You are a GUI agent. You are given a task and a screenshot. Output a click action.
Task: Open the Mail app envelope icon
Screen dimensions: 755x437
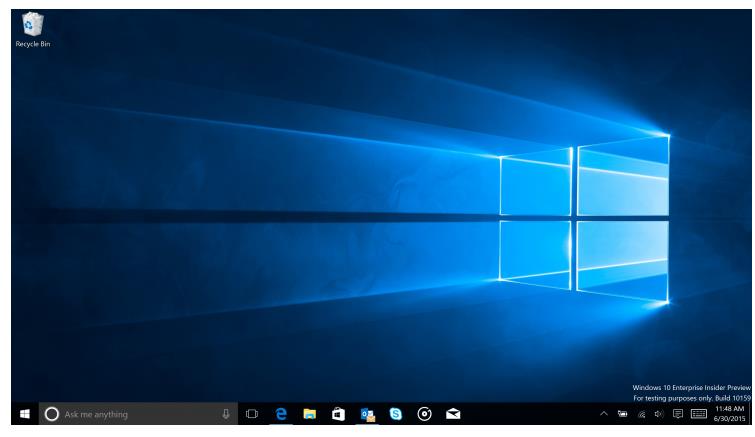[x=453, y=413]
